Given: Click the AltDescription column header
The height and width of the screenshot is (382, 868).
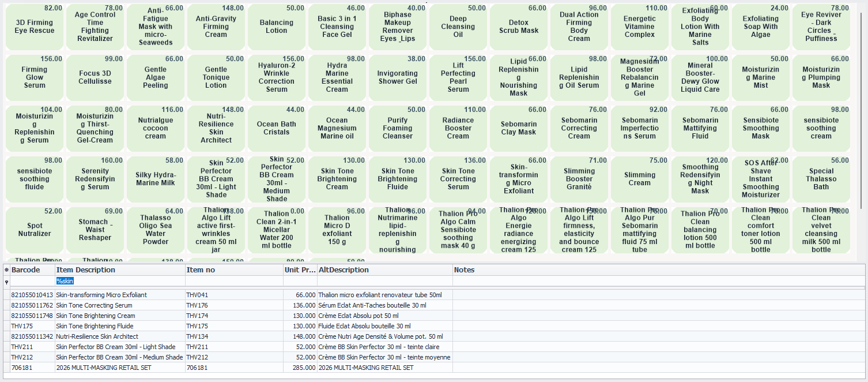Looking at the screenshot, I should pyautogui.click(x=385, y=270).
